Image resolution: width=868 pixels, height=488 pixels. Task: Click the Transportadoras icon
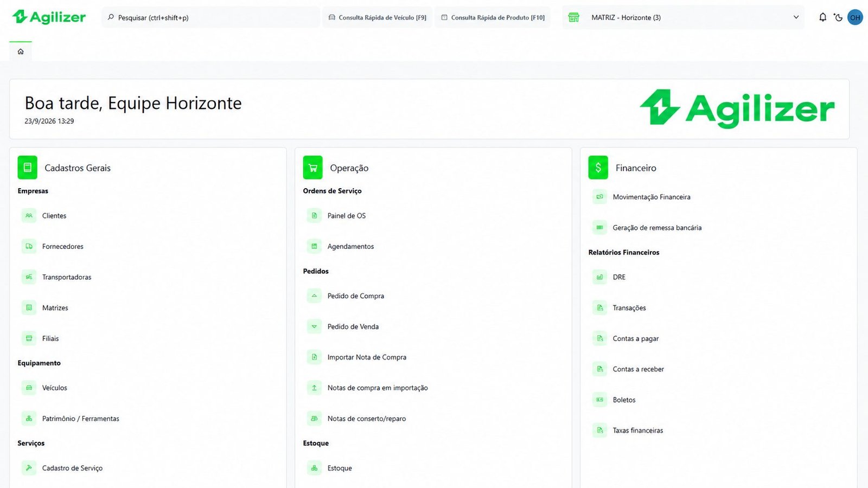(29, 277)
